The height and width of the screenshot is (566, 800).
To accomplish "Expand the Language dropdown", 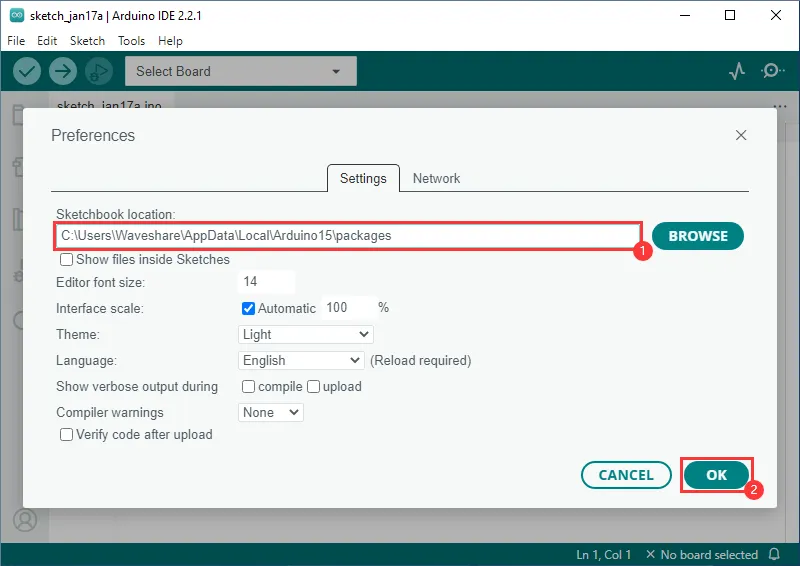I will tap(302, 361).
